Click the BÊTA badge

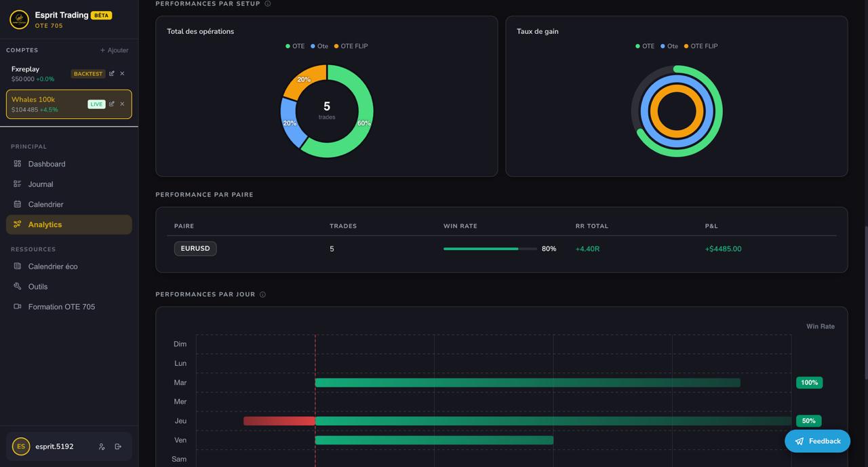101,15
